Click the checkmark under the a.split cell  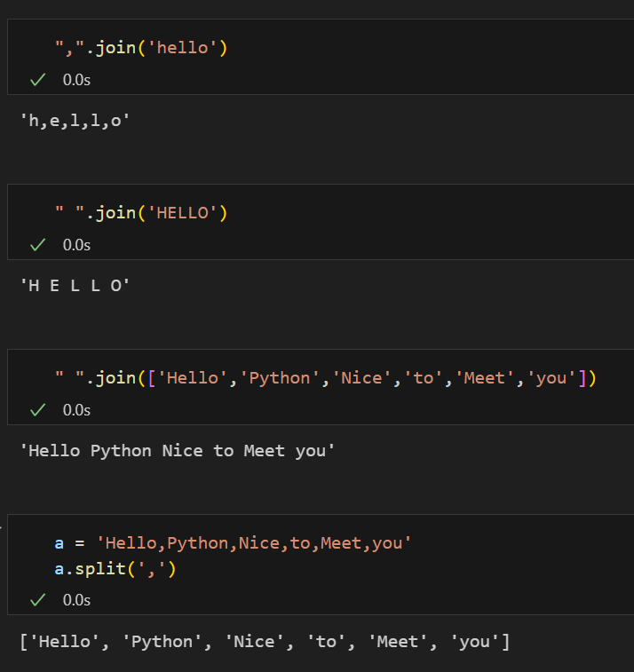tap(37, 599)
